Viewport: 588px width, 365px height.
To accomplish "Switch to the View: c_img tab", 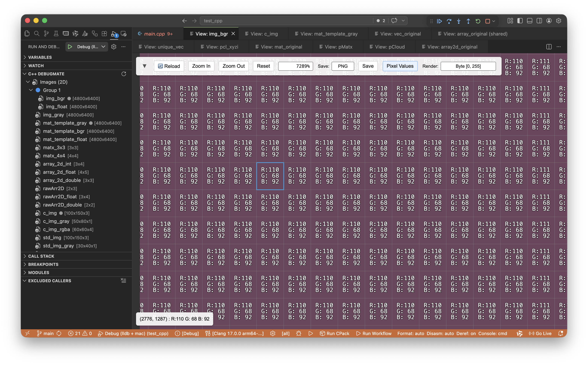I will 264,34.
